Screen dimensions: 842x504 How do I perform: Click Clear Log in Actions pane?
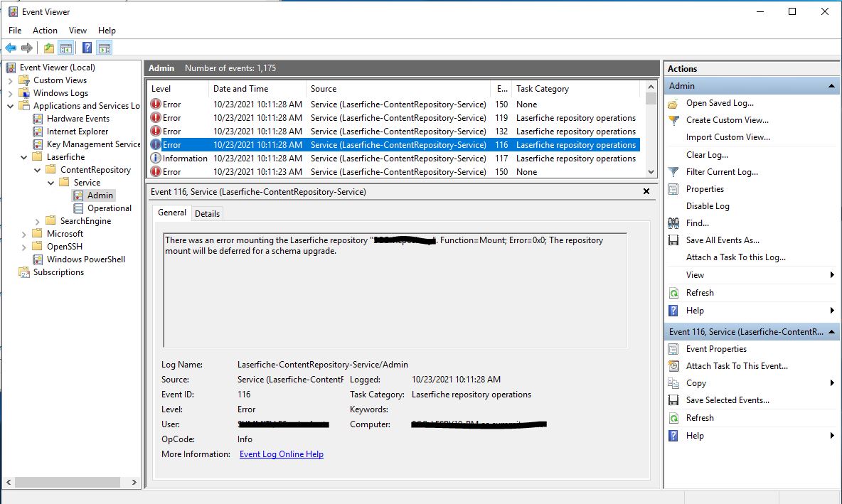[706, 155]
